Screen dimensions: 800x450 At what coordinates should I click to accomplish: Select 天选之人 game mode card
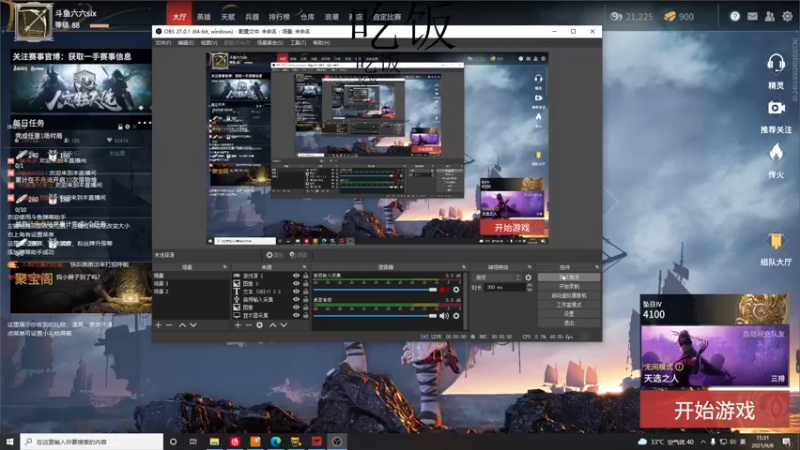tap(715, 356)
